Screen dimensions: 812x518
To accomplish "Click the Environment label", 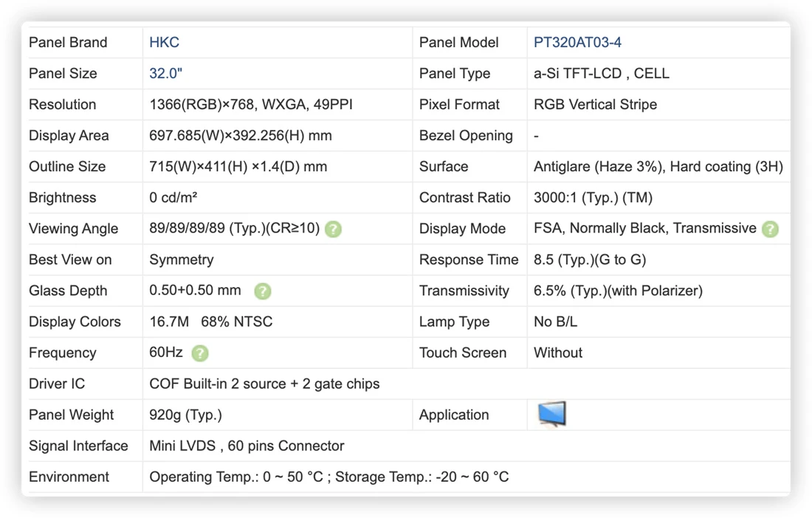I will tap(69, 477).
